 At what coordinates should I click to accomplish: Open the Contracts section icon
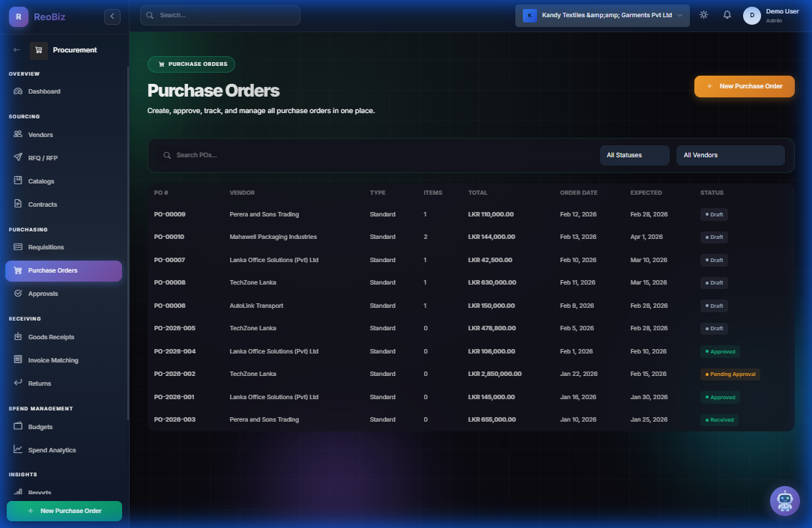[x=16, y=204]
